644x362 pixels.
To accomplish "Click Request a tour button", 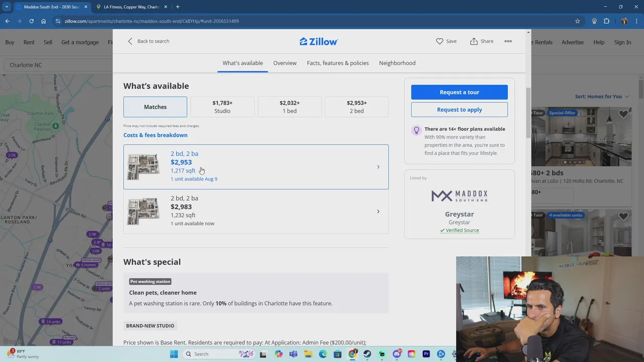I will tap(459, 92).
